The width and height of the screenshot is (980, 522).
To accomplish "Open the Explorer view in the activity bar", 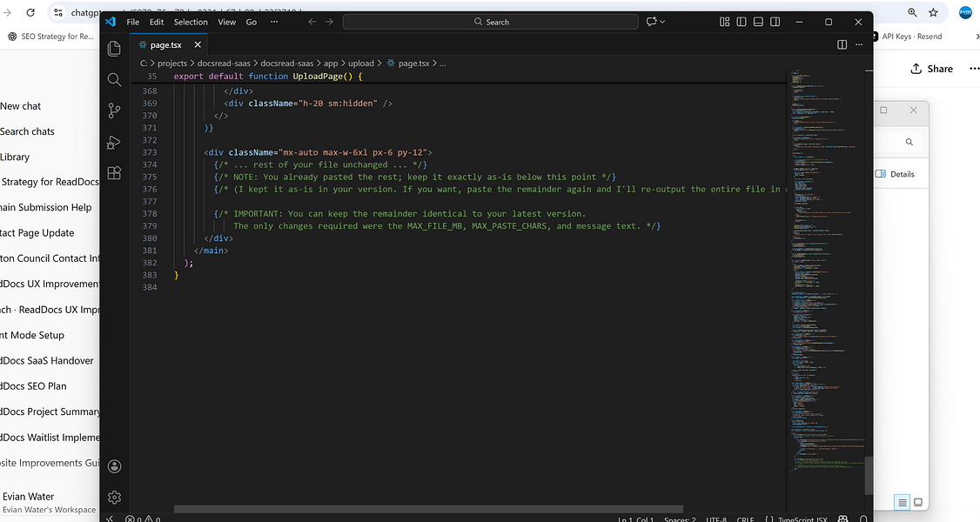I will click(114, 49).
